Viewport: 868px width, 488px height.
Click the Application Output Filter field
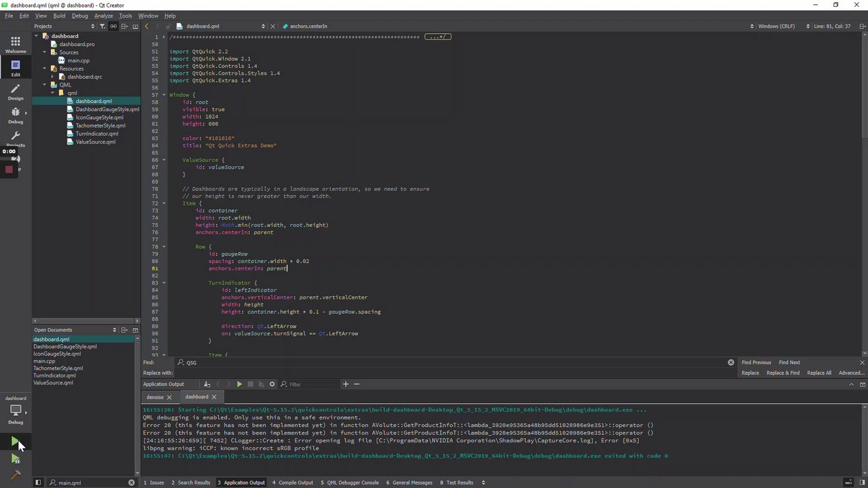tap(309, 384)
